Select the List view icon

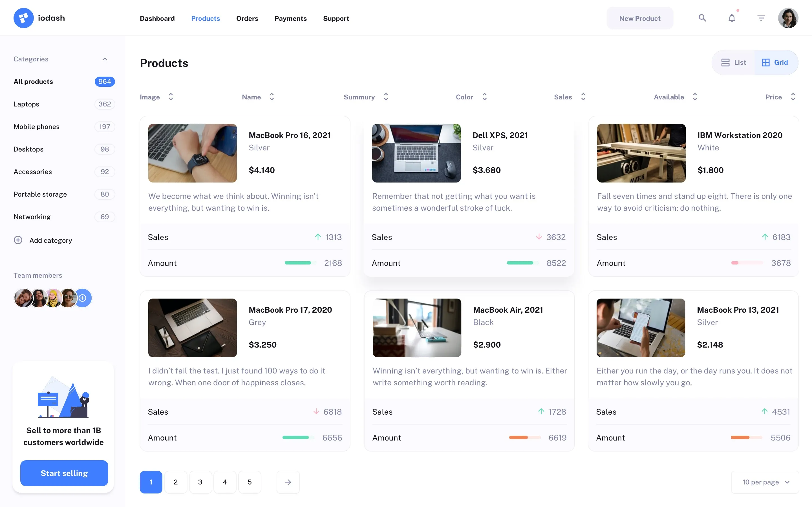(726, 62)
